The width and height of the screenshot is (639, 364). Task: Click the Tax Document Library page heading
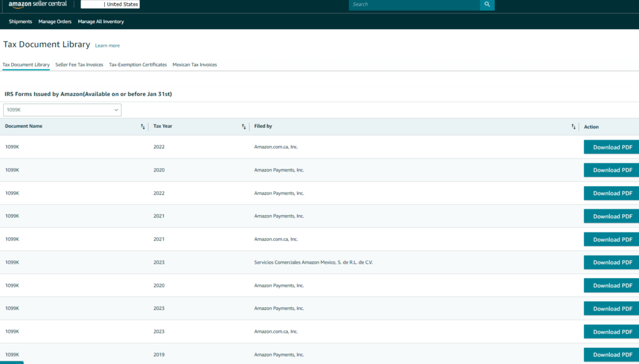point(46,44)
